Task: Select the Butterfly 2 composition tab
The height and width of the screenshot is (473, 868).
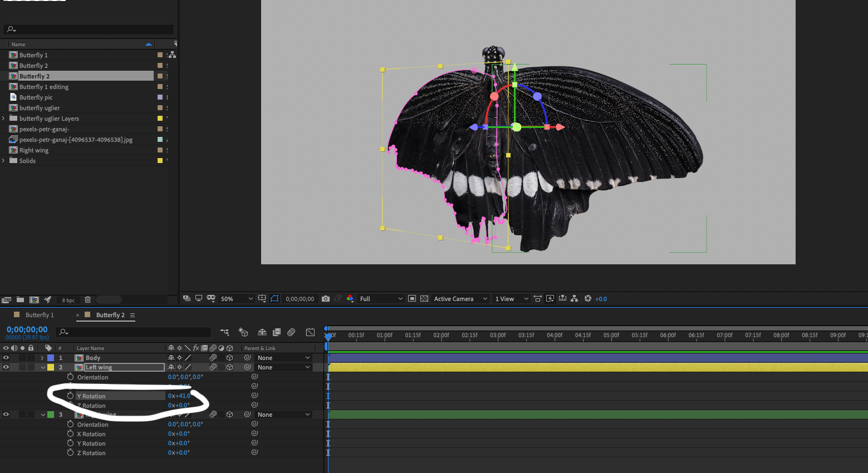Action: 109,314
